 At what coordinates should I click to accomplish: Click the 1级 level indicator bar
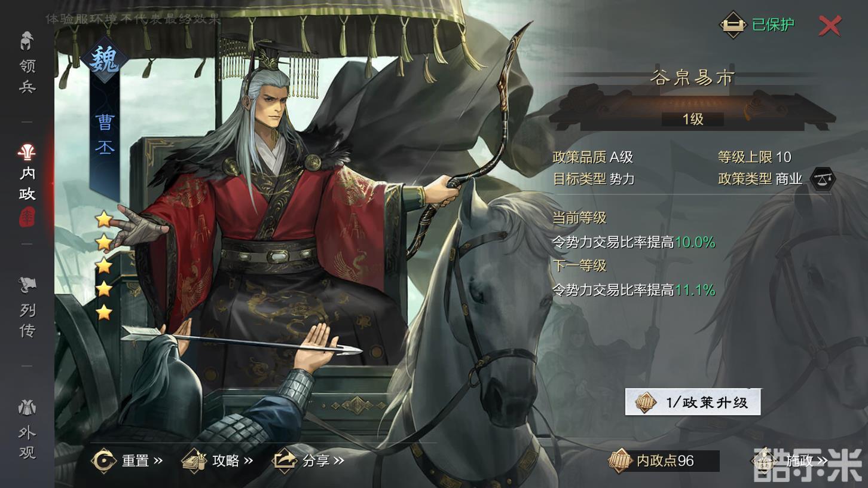click(x=693, y=119)
